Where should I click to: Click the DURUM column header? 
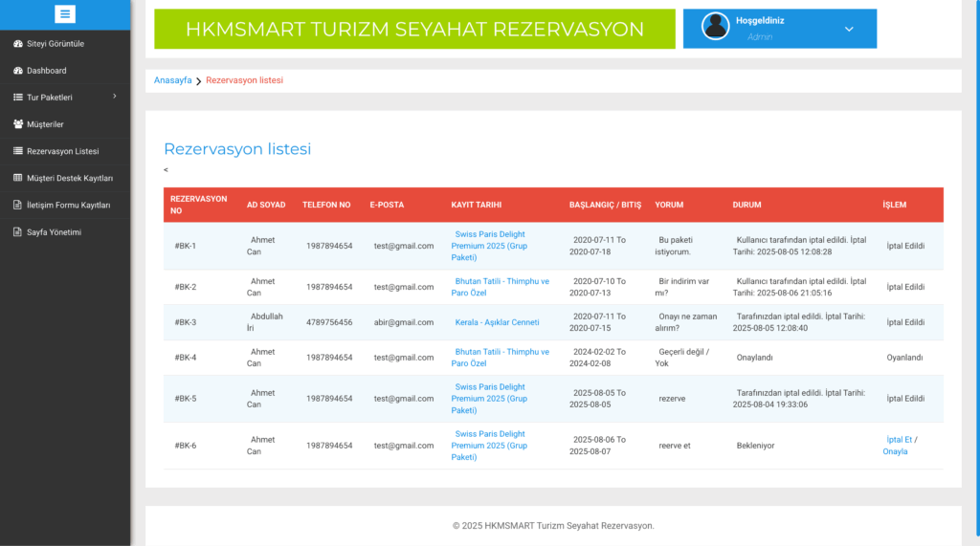746,205
